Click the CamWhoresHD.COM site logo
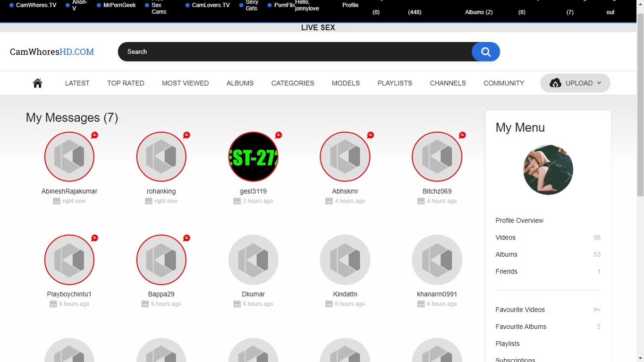 click(52, 52)
